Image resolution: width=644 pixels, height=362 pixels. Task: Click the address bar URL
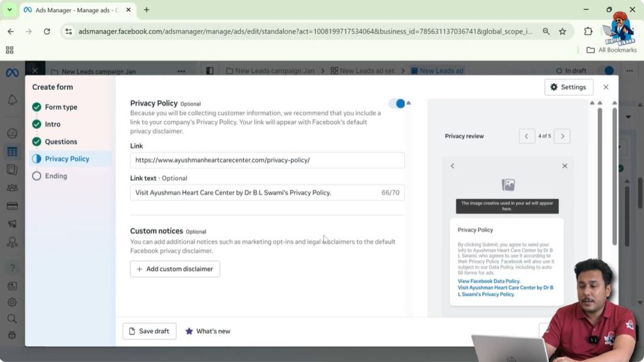(305, 31)
